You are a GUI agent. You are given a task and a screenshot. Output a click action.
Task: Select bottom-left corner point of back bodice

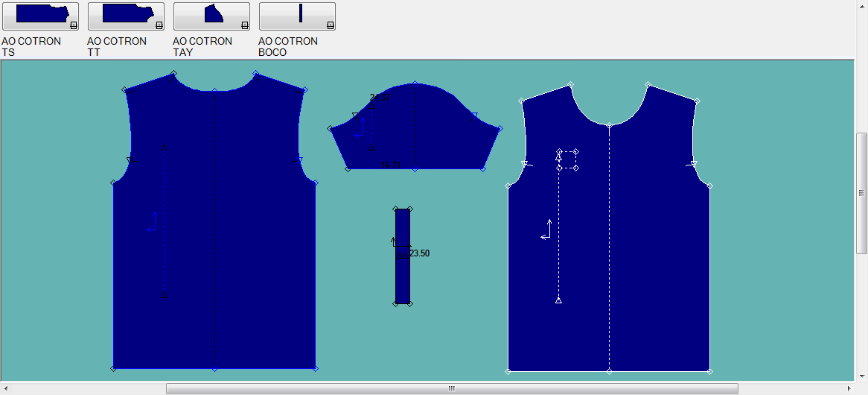(113, 368)
